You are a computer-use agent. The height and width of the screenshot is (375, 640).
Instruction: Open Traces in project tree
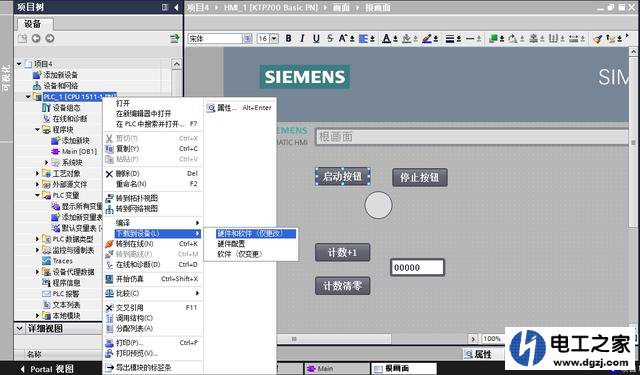(62, 261)
